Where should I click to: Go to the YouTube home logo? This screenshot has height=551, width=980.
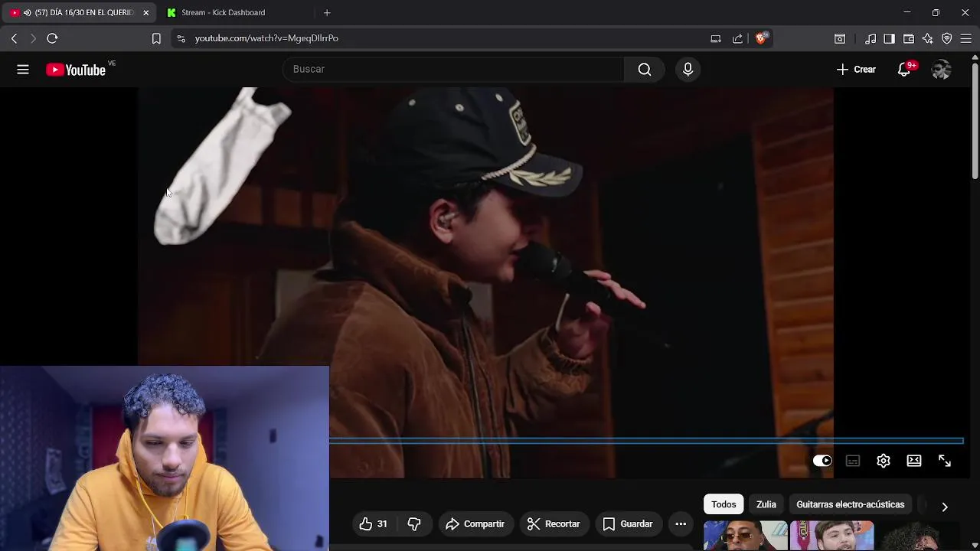pos(76,70)
